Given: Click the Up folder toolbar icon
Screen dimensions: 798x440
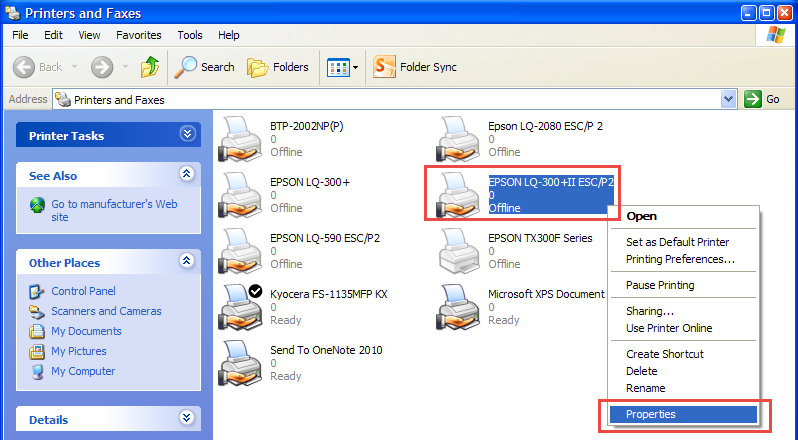Looking at the screenshot, I should pos(150,67).
